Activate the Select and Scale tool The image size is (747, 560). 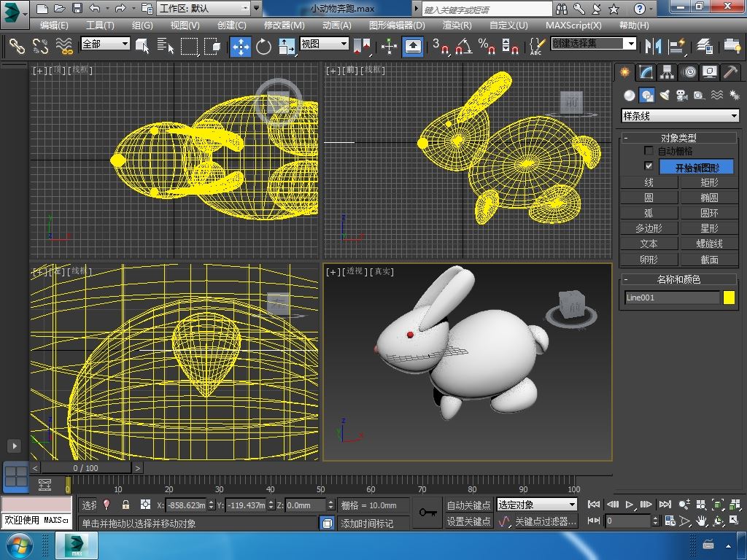tap(286, 46)
